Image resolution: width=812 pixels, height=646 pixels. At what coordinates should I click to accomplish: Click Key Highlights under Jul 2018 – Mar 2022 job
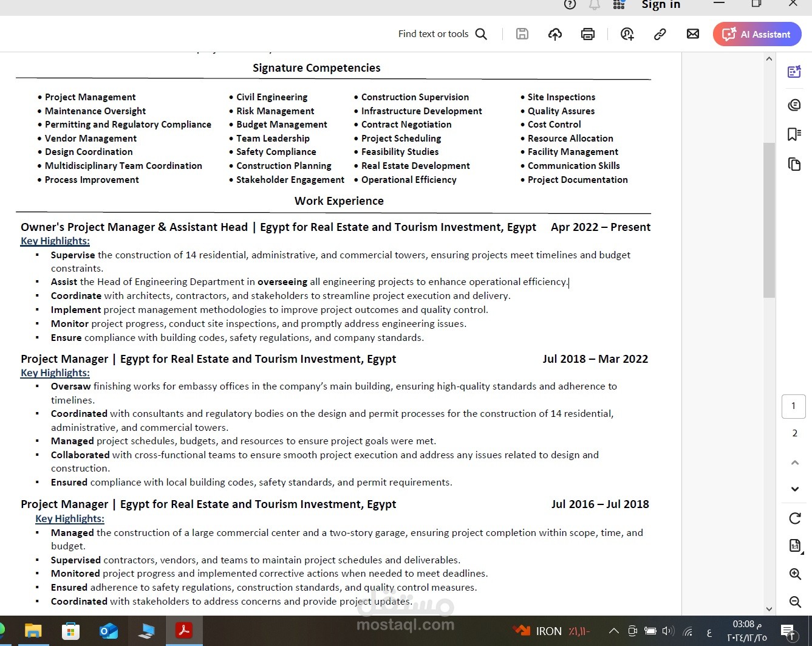55,373
